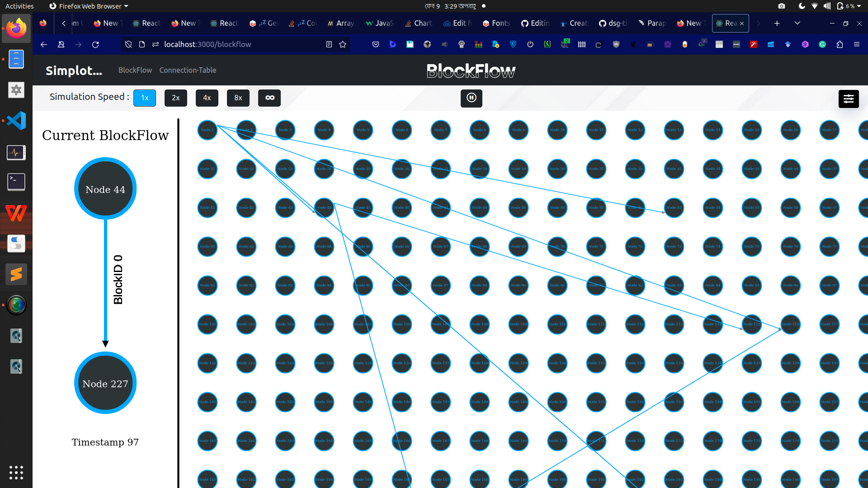The image size is (868, 488).
Task: Open Firefox extensions puzzle icon
Action: click(840, 44)
